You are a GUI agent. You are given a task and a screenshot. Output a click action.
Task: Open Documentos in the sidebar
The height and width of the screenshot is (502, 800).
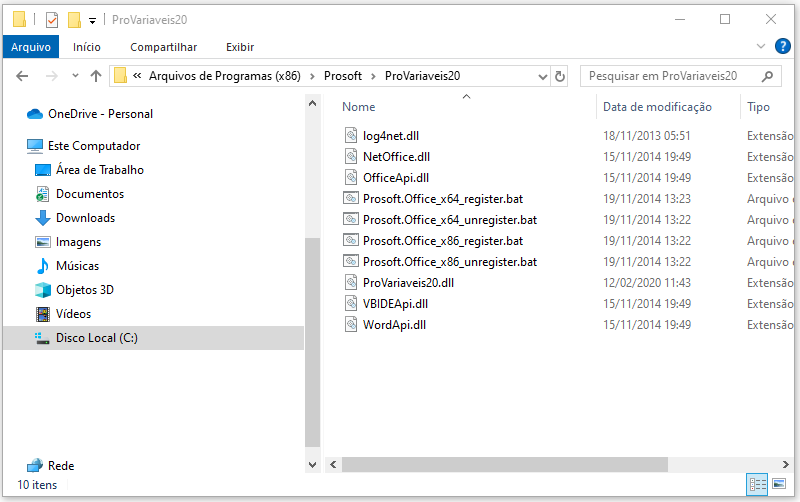(80, 194)
